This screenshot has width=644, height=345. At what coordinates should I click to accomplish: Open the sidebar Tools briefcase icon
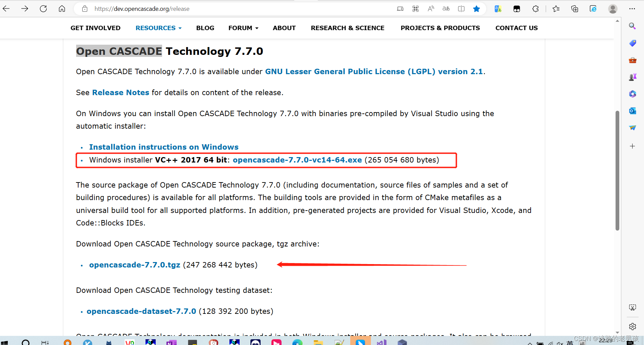coord(632,60)
